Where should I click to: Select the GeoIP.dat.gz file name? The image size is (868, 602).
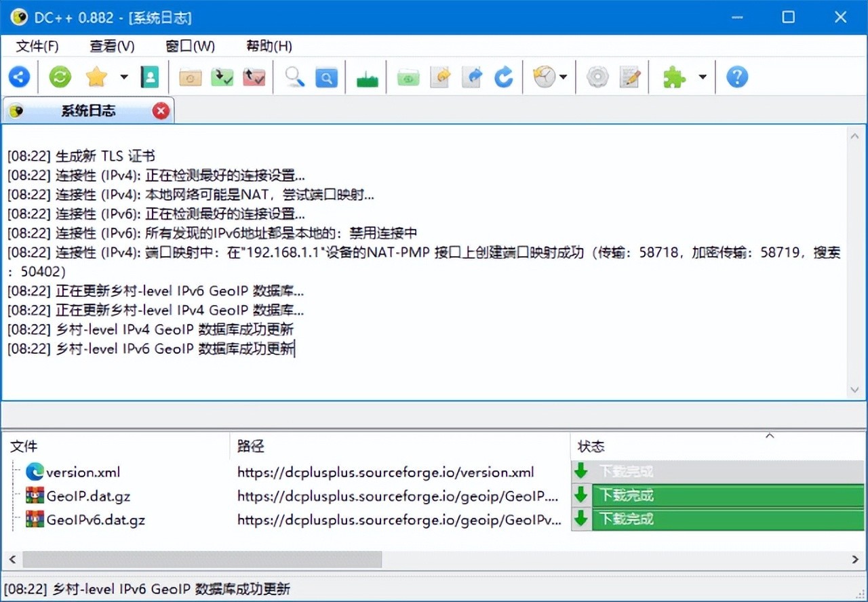(x=88, y=496)
